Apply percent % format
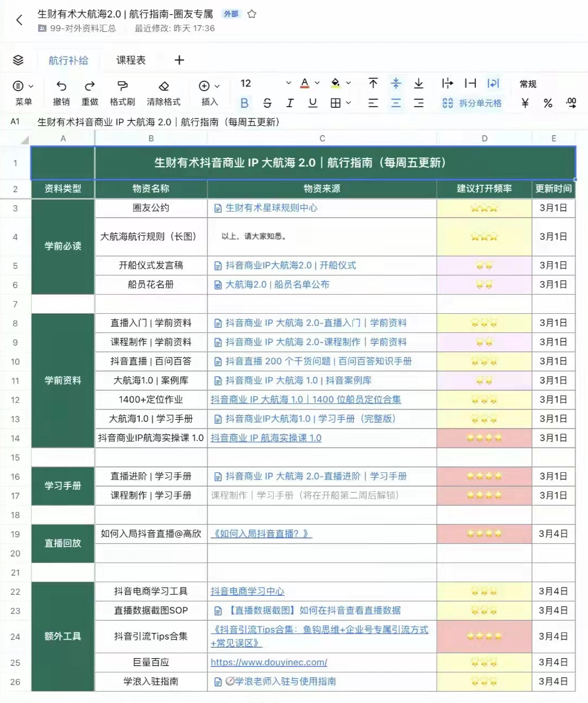This screenshot has height=703, width=588. pos(548,103)
